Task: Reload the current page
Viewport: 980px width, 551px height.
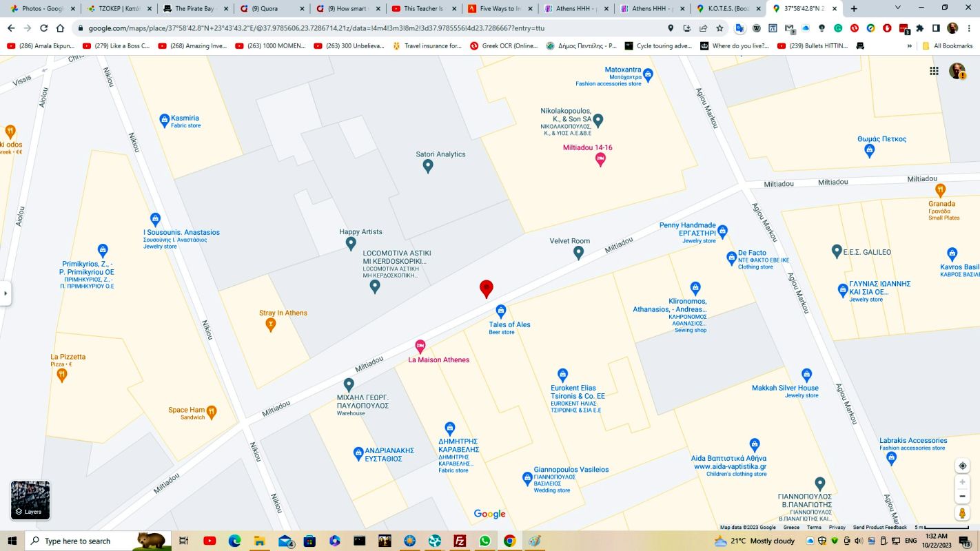Action: (x=44, y=28)
